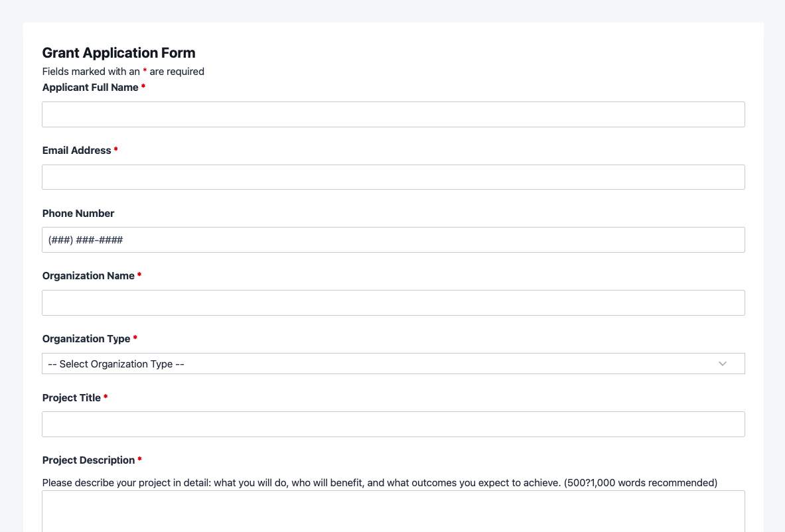Click the Phone Number field with placeholder
Viewport: 785px width, 532px height.
coord(393,239)
